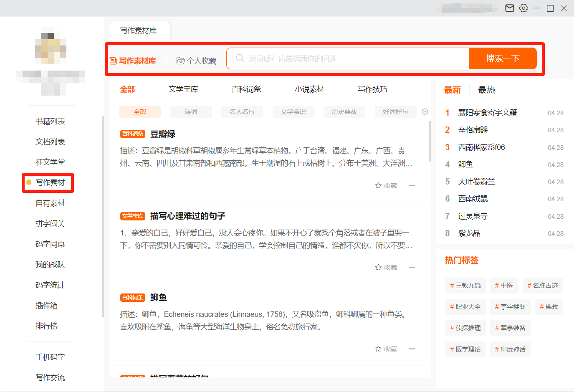Select hot tag 亭宇楼阁
The width and height of the screenshot is (574, 392).
tap(511, 307)
